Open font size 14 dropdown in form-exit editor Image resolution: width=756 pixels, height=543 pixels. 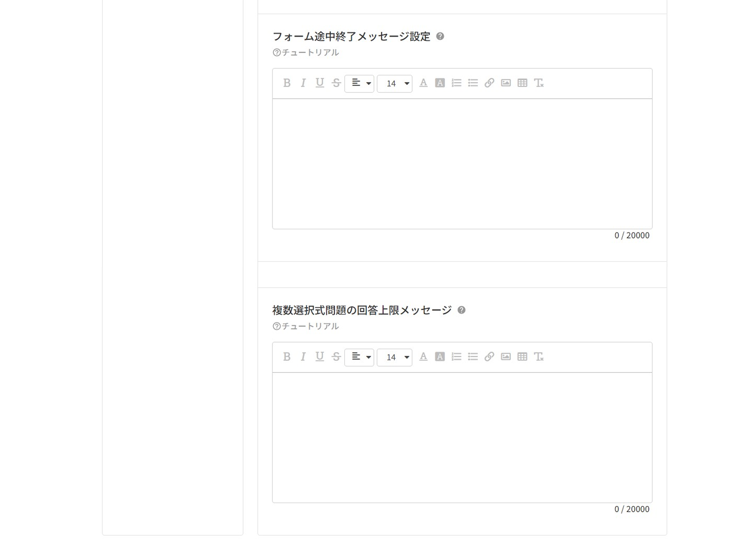[x=395, y=84]
